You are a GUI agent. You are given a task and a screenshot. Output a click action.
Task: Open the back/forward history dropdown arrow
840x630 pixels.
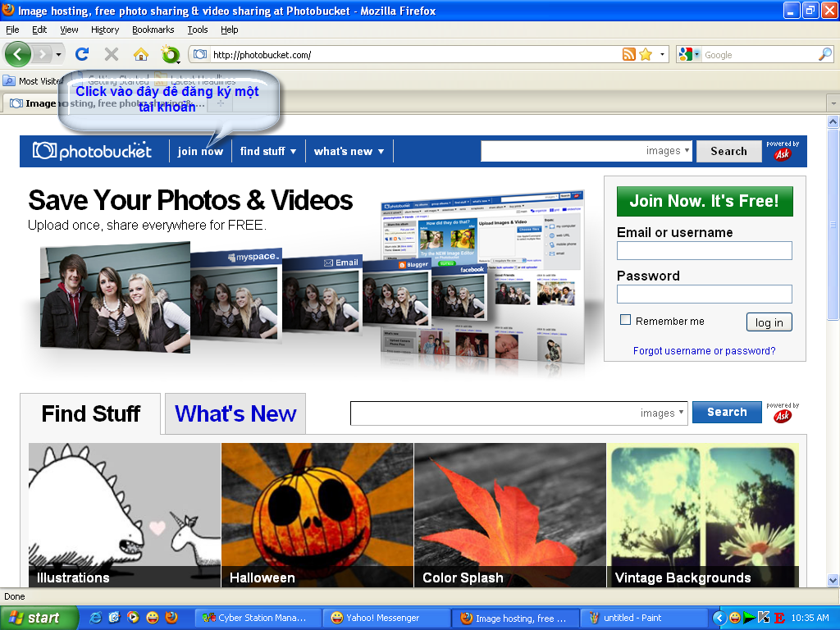[x=58, y=54]
